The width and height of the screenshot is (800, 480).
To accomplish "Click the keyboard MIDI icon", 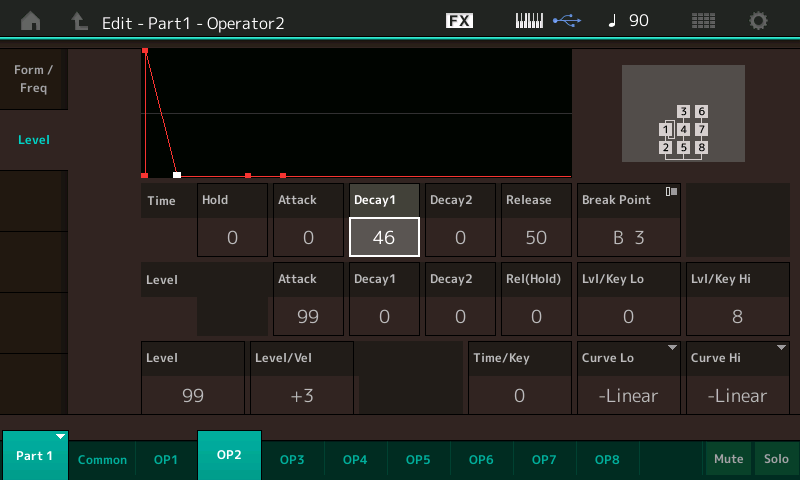I will [532, 21].
